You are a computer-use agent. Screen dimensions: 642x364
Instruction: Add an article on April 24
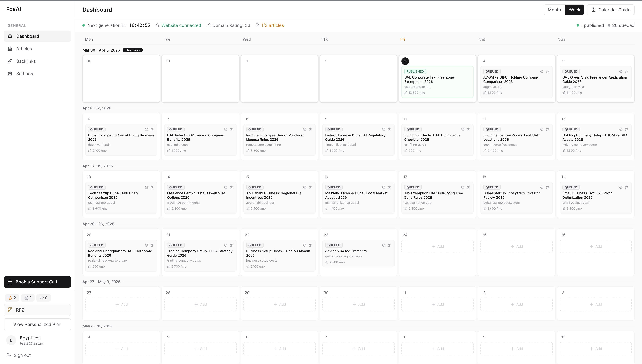[x=437, y=246]
